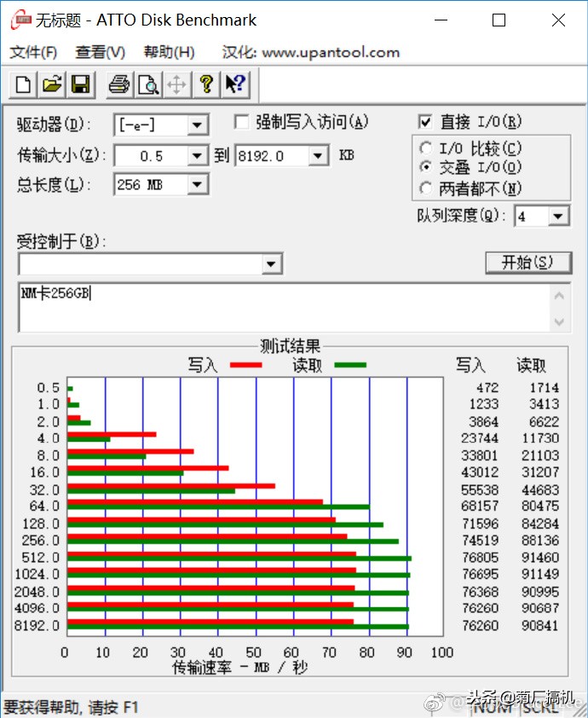Minimize the ATTO Disk Benchmark window

point(441,20)
